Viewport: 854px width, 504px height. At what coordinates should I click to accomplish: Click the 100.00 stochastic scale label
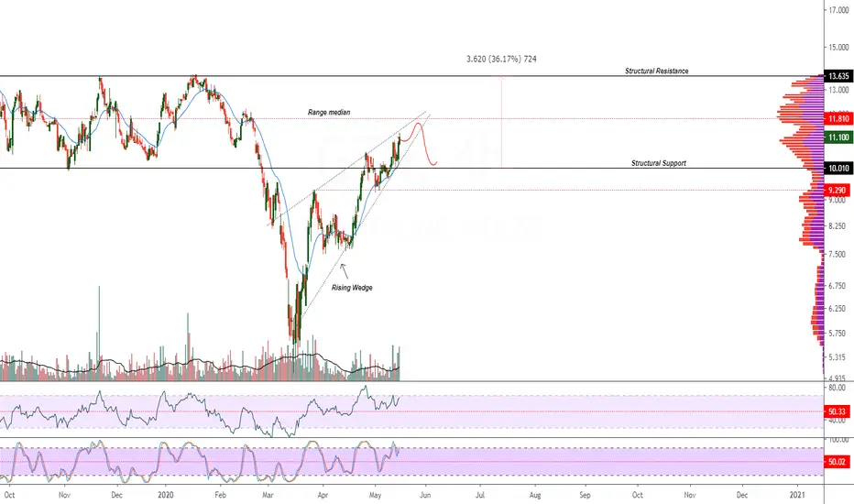(838, 440)
